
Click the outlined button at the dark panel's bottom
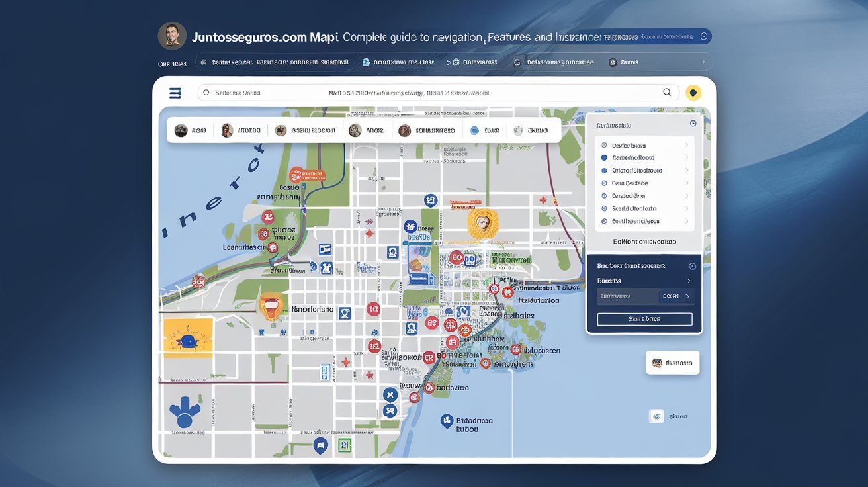(x=644, y=319)
